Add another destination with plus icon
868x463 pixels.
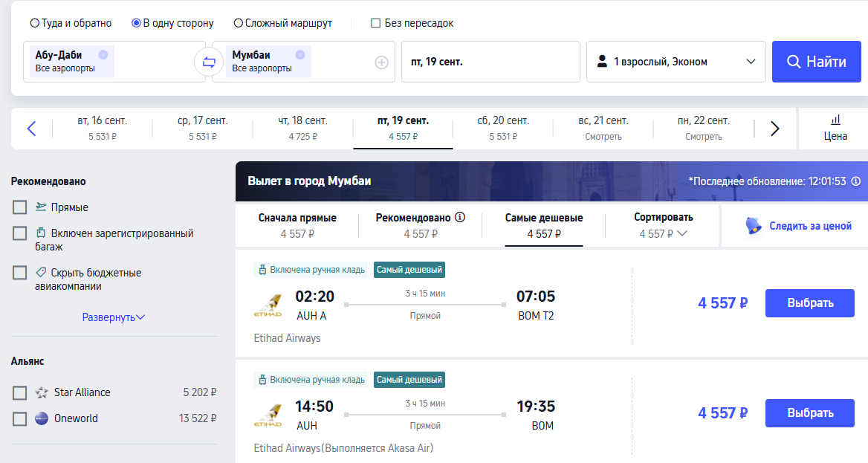[381, 62]
